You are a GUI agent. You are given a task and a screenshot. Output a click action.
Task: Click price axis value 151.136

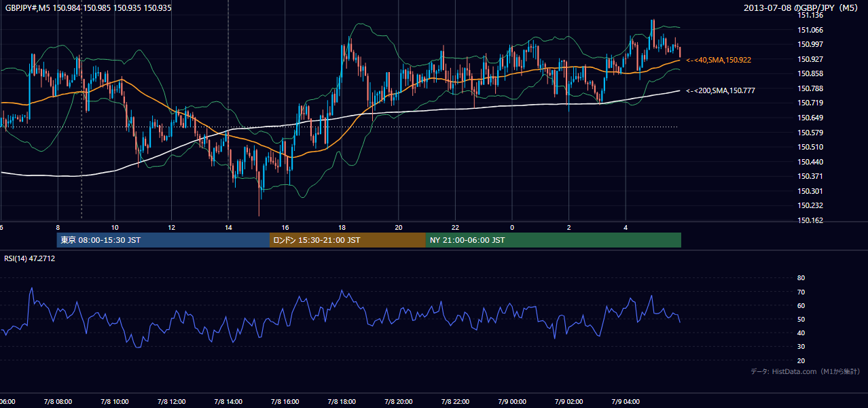(x=810, y=15)
